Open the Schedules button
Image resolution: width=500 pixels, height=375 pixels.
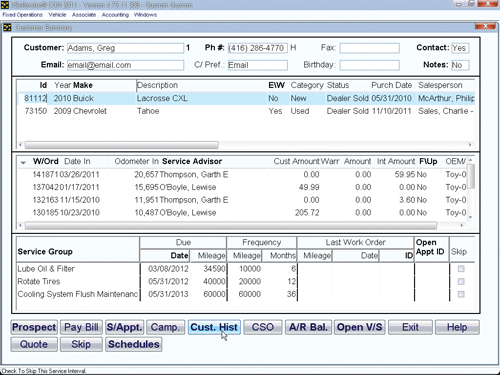tap(134, 344)
